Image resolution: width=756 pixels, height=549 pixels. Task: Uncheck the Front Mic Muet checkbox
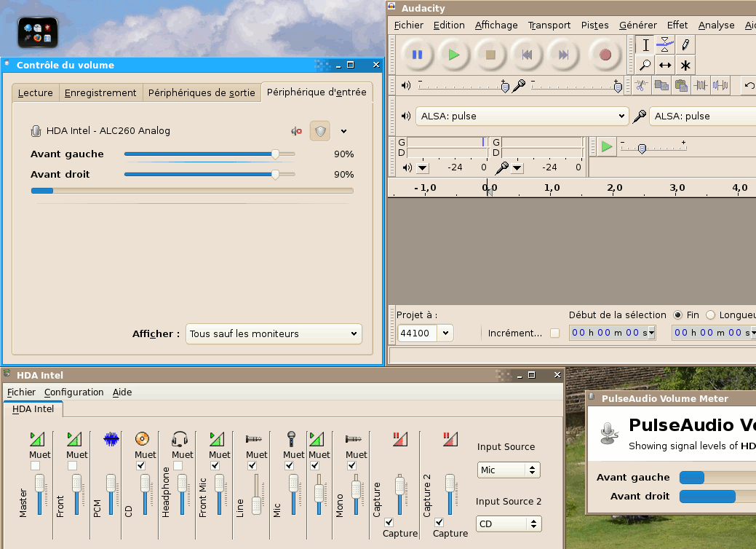(x=215, y=465)
